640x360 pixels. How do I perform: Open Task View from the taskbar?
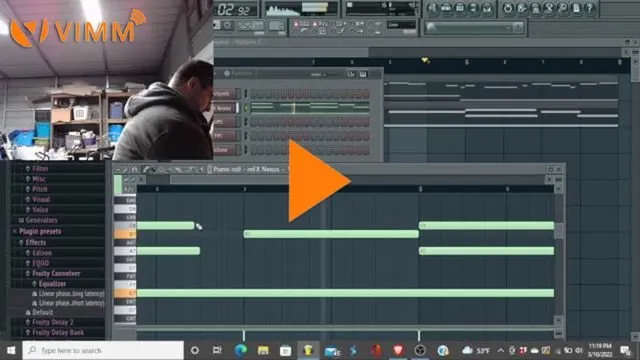pos(217,350)
